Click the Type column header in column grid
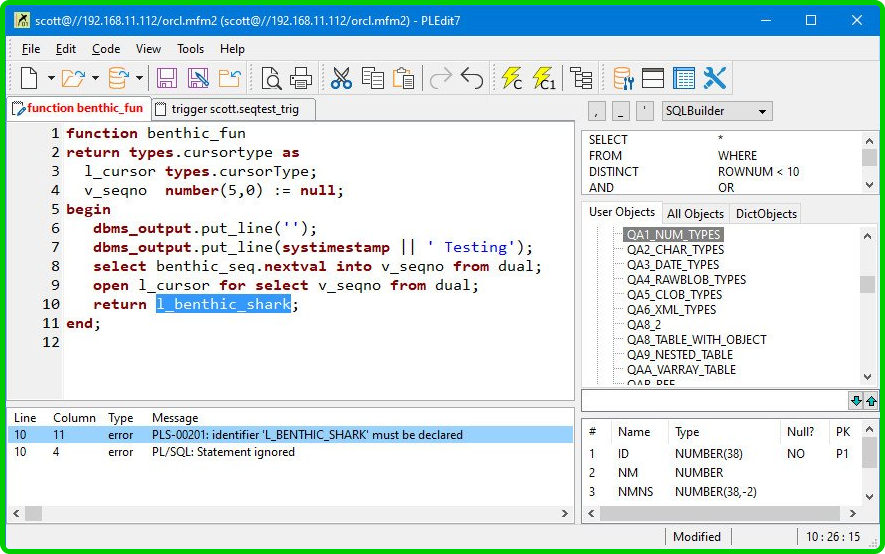The image size is (885, 554). coord(687,432)
